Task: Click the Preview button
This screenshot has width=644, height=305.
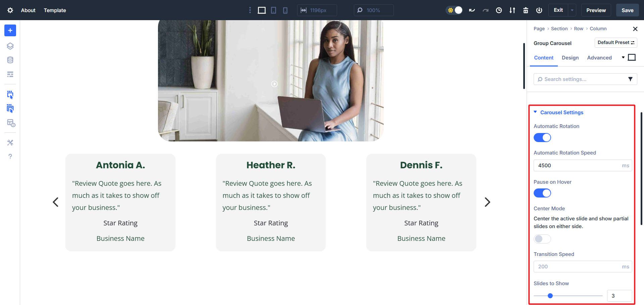Action: [x=596, y=10]
